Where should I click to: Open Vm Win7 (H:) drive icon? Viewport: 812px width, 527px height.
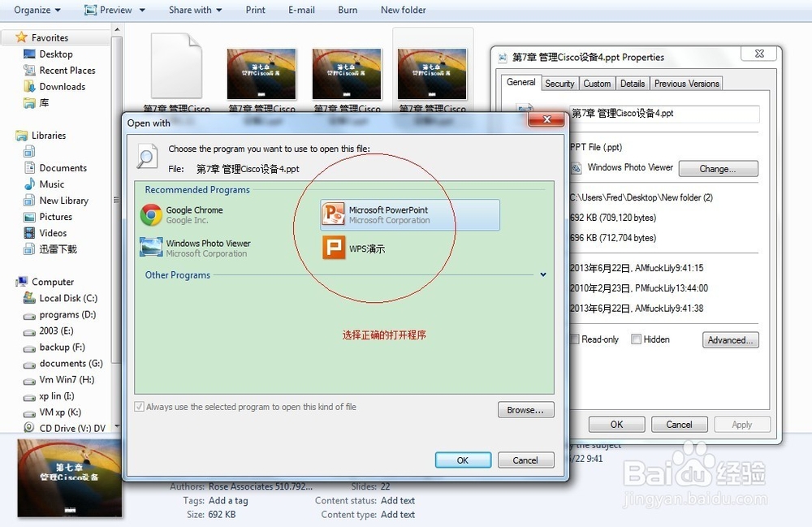(x=29, y=381)
